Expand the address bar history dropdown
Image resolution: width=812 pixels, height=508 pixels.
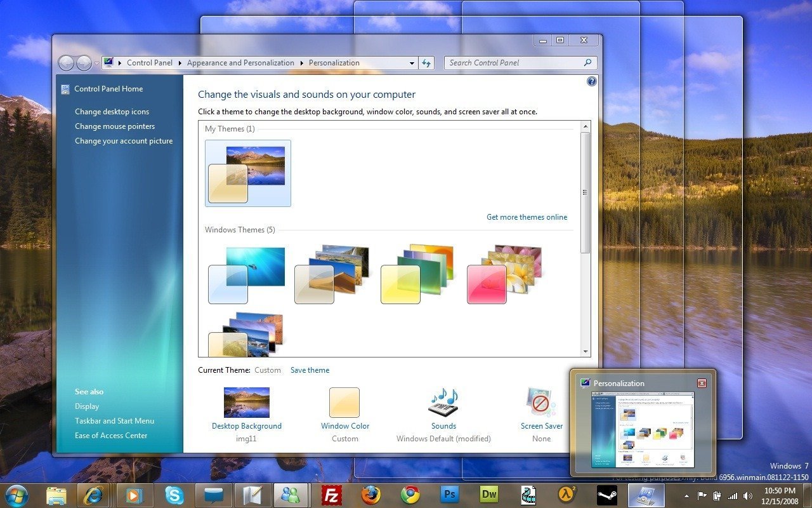pyautogui.click(x=411, y=63)
